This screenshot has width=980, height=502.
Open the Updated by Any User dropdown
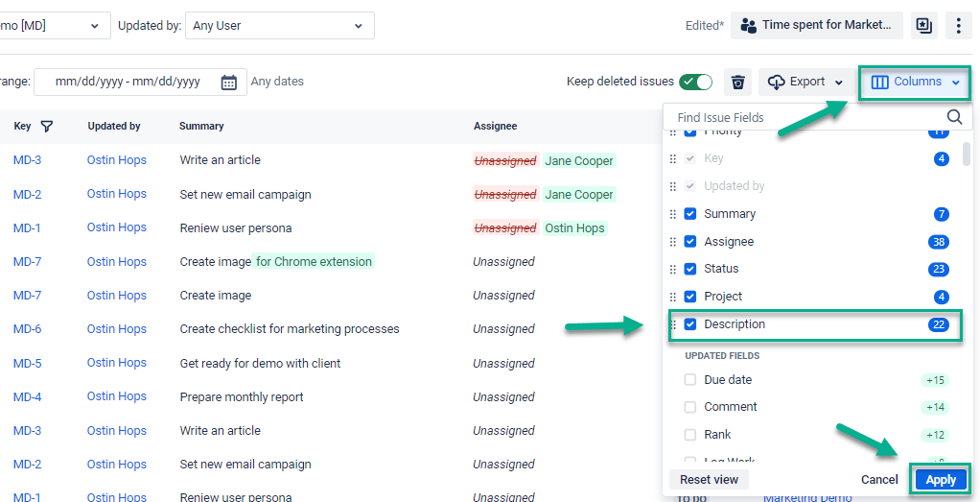click(x=279, y=26)
